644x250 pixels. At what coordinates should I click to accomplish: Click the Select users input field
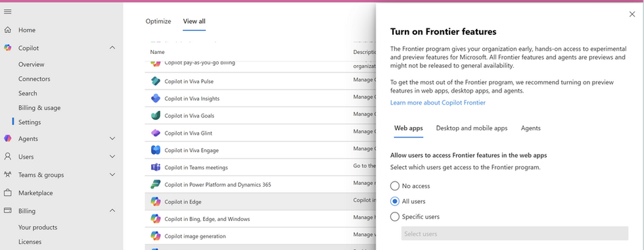click(515, 234)
